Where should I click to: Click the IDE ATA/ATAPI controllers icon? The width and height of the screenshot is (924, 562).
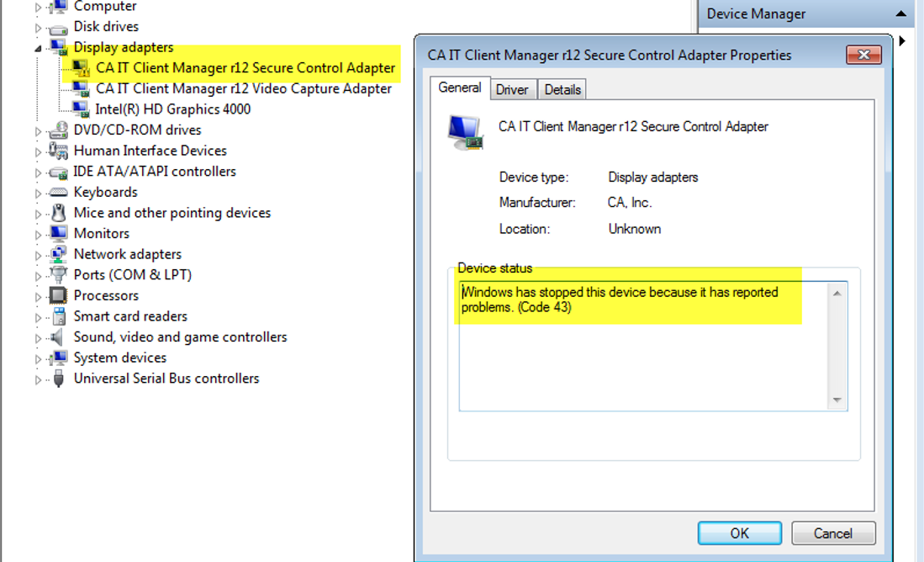click(58, 172)
